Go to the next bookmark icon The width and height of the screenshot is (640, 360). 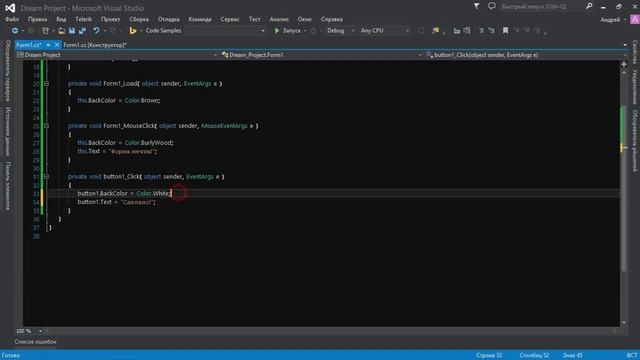point(527,31)
